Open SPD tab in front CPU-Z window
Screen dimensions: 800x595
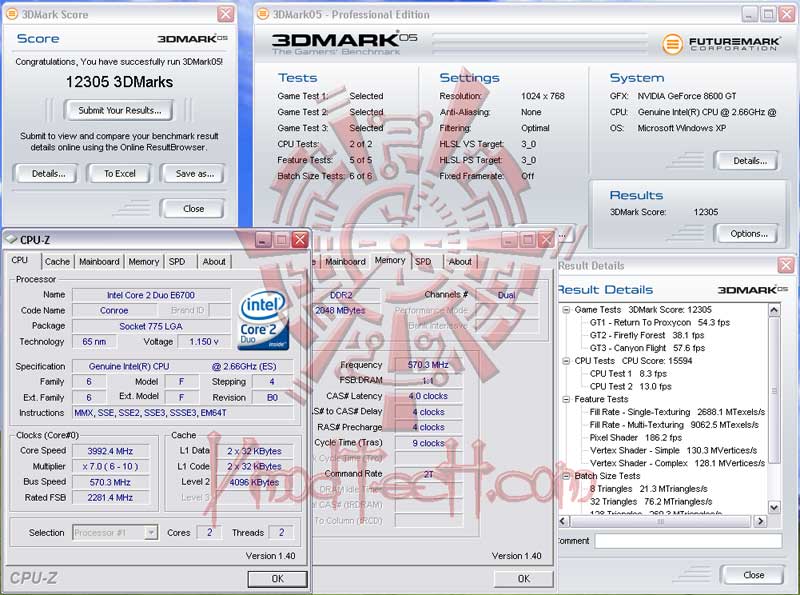click(x=177, y=261)
